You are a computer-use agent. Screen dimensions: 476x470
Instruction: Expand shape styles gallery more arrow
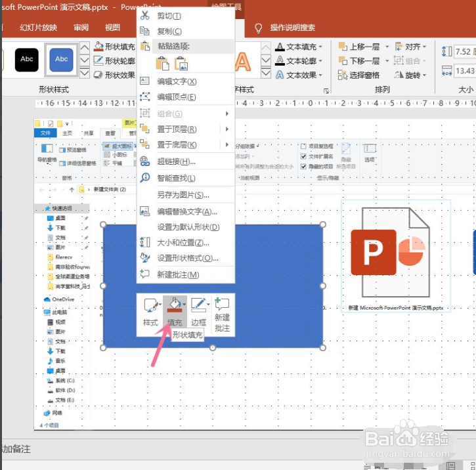85,72
